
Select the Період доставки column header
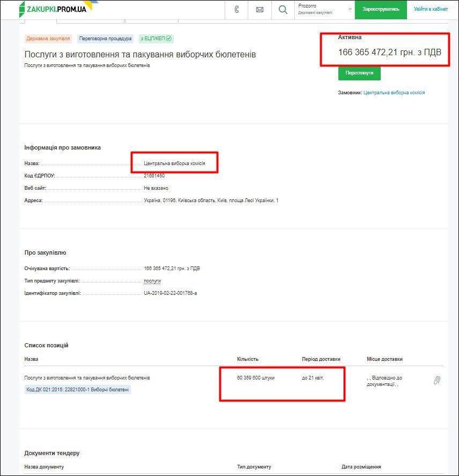(321, 359)
